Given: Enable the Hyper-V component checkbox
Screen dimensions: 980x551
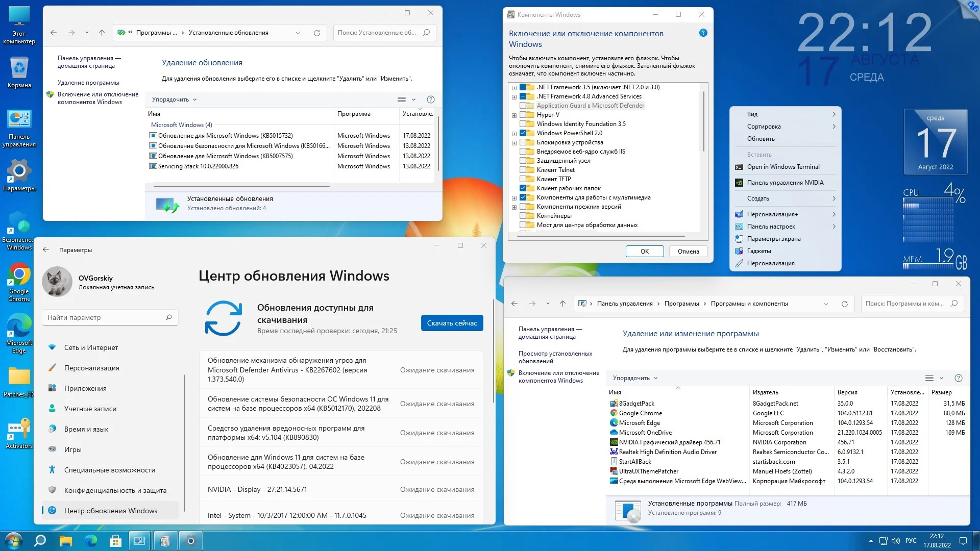Looking at the screenshot, I should [523, 115].
